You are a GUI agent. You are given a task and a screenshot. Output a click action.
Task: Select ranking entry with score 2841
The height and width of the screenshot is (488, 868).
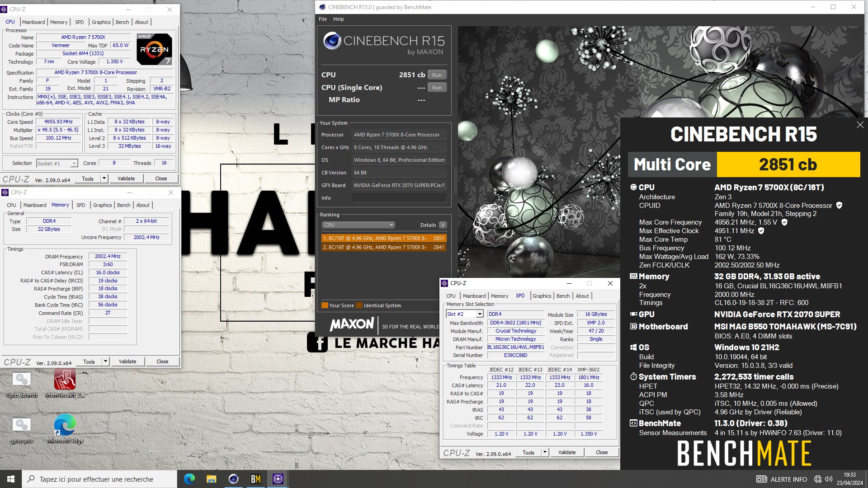click(x=384, y=247)
